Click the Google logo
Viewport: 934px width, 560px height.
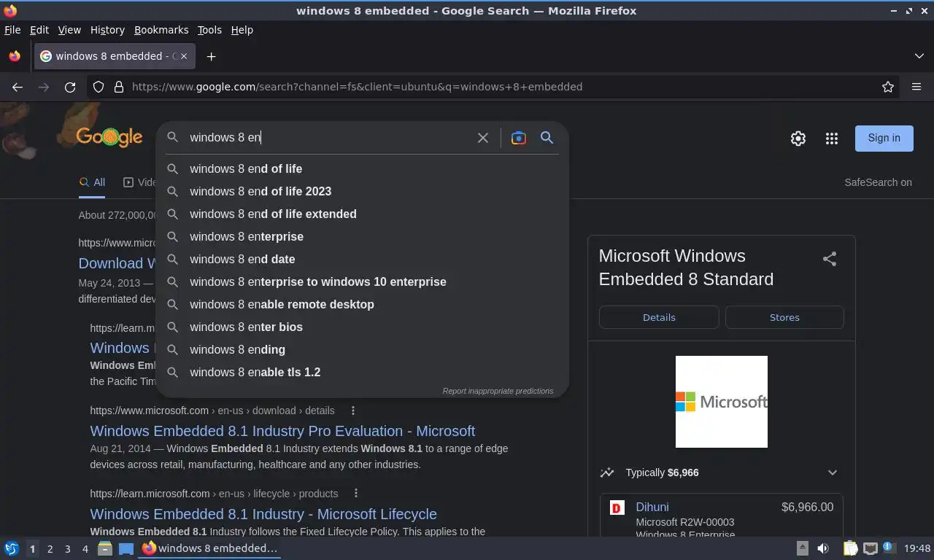109,137
